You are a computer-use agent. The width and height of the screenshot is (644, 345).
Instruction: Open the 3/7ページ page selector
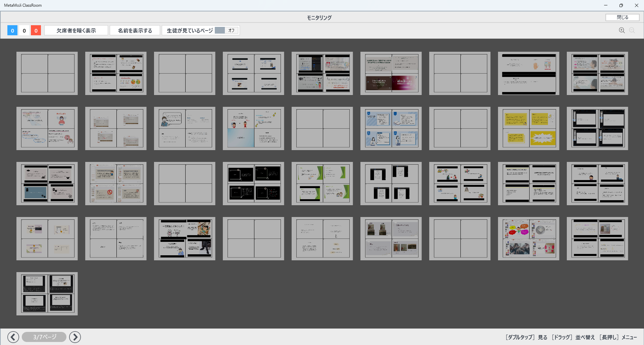tap(44, 337)
